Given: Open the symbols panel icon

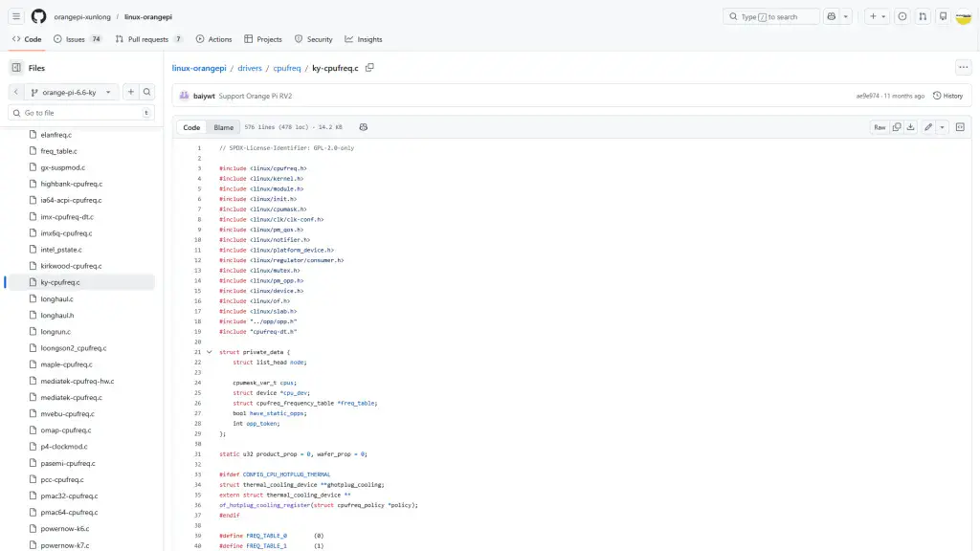Looking at the screenshot, I should 960,127.
